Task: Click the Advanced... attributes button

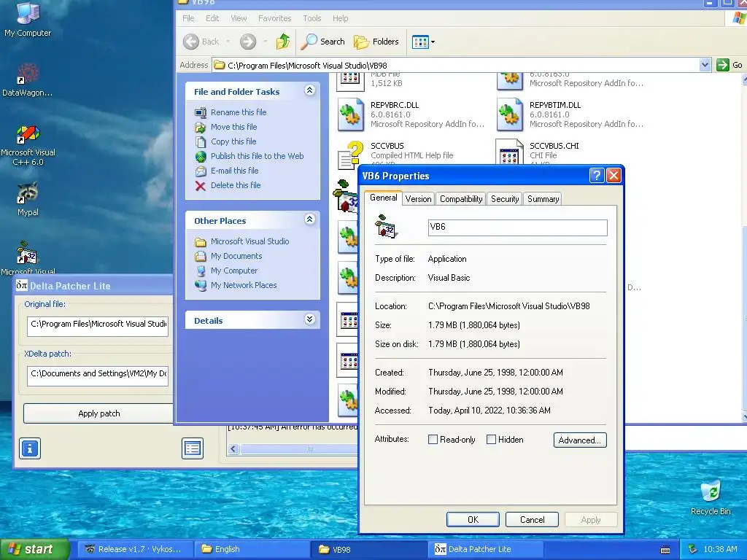Action: click(x=580, y=440)
